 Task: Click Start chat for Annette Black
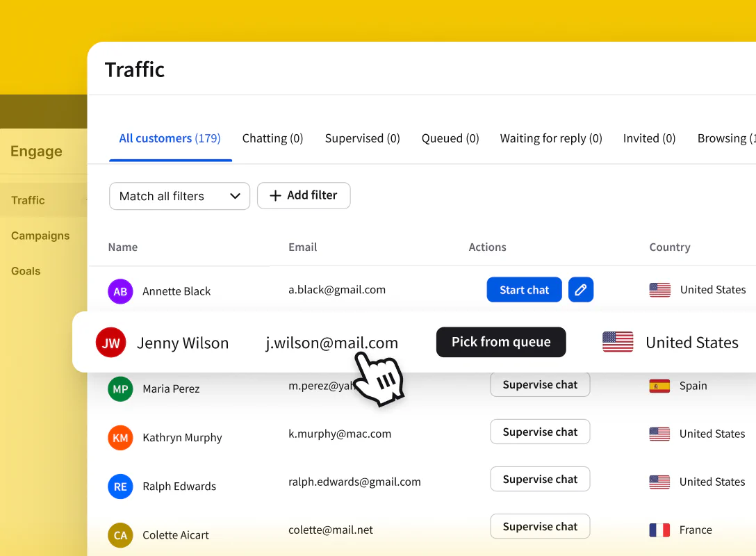pyautogui.click(x=524, y=290)
